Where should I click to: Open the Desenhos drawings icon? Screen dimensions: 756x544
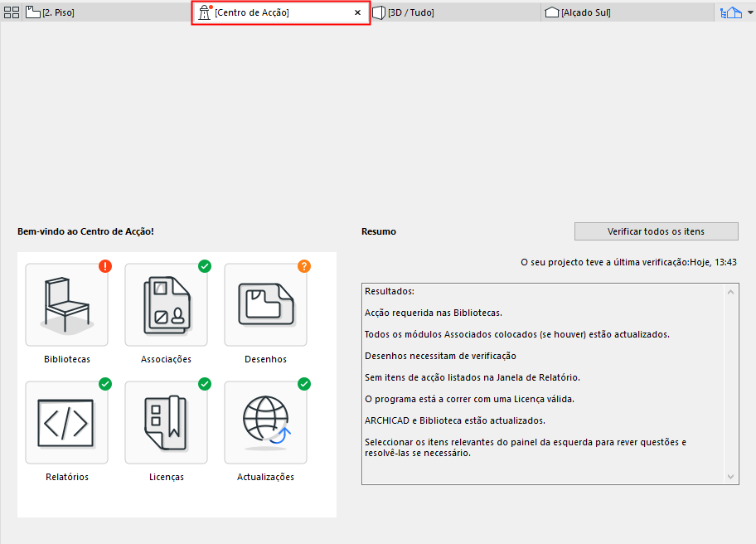point(265,305)
